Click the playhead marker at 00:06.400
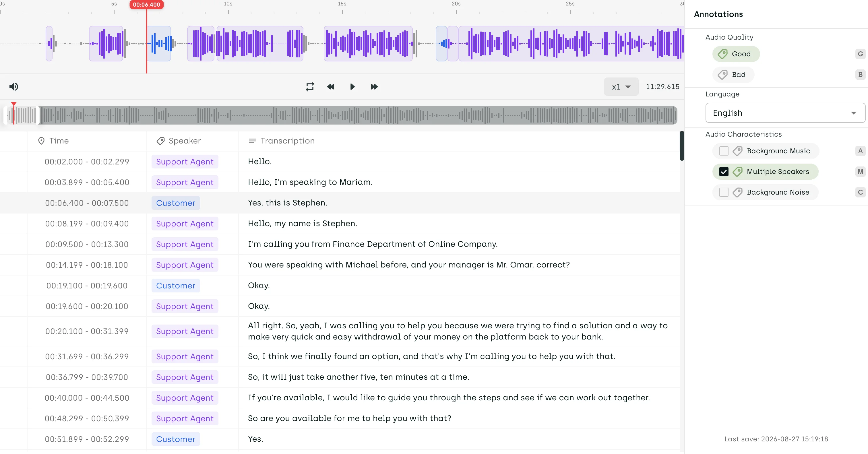 coord(147,5)
